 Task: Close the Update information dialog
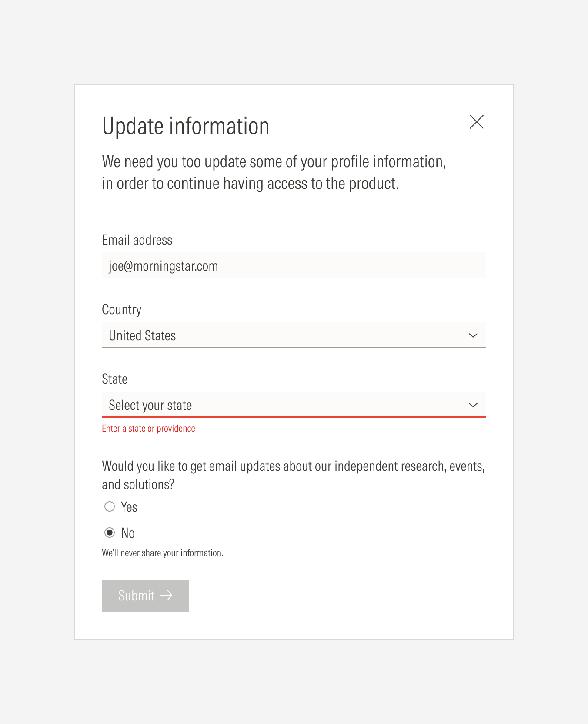(x=477, y=122)
